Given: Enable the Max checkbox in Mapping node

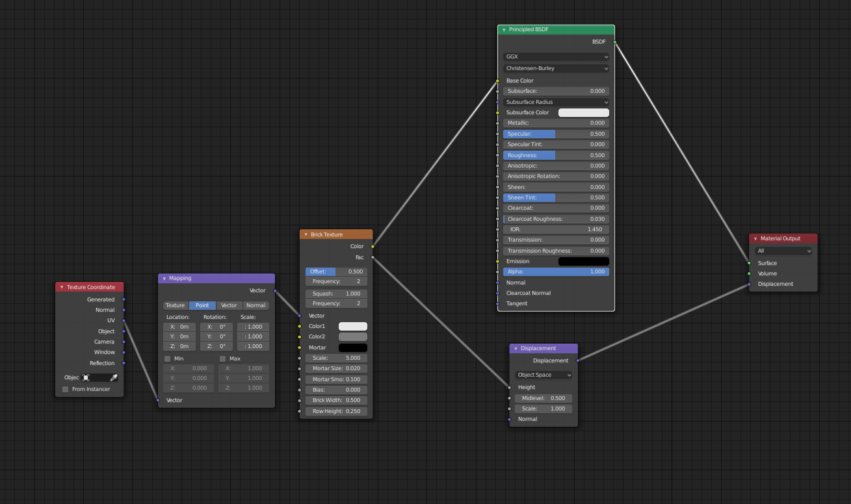Looking at the screenshot, I should click(222, 358).
